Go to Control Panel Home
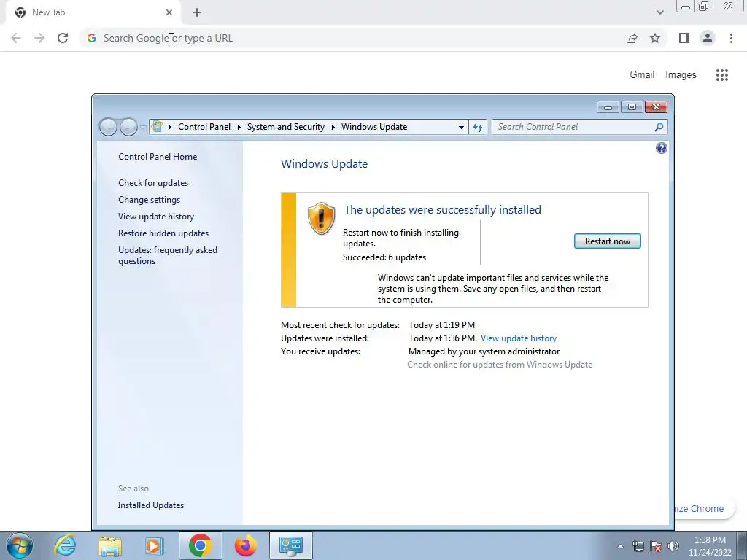This screenshot has height=560, width=747. coord(158,157)
